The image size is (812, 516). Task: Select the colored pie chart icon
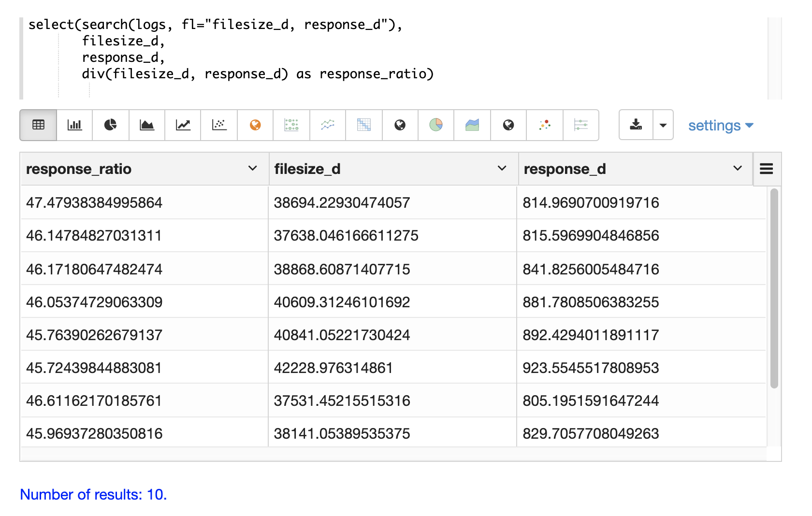click(436, 125)
